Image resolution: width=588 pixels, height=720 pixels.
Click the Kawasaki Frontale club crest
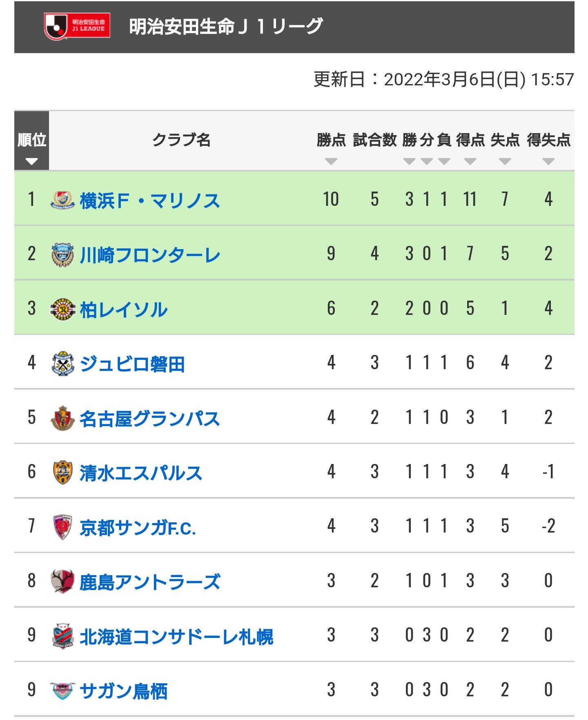pyautogui.click(x=62, y=254)
